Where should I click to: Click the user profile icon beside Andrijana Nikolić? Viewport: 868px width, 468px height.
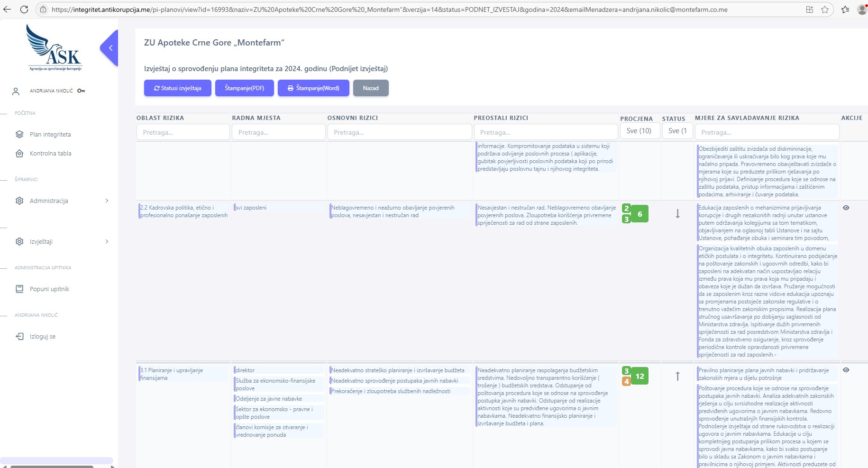click(16, 91)
